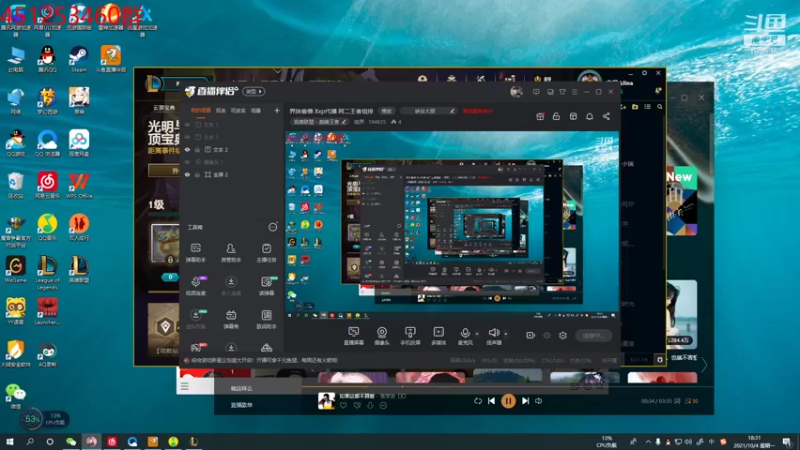
Task: Open the 歌词助手 lyrics tool
Action: click(x=266, y=319)
